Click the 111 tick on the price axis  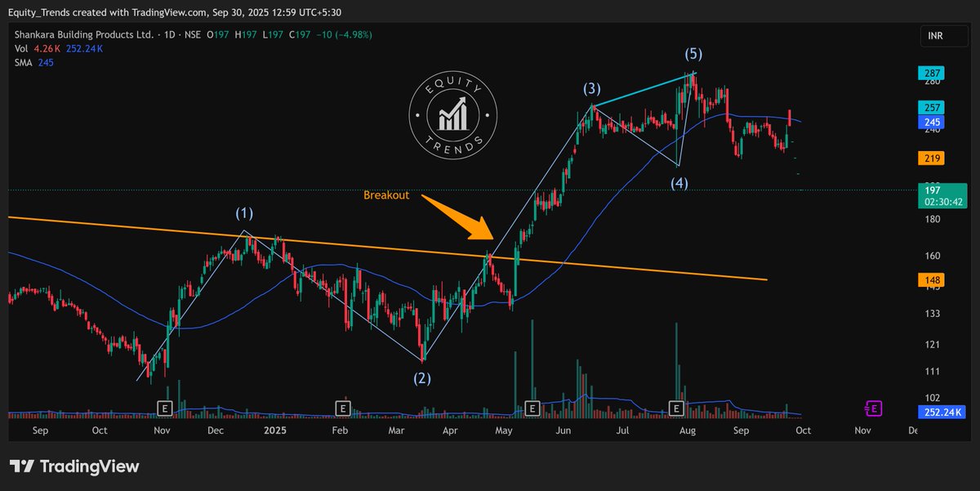coord(934,372)
